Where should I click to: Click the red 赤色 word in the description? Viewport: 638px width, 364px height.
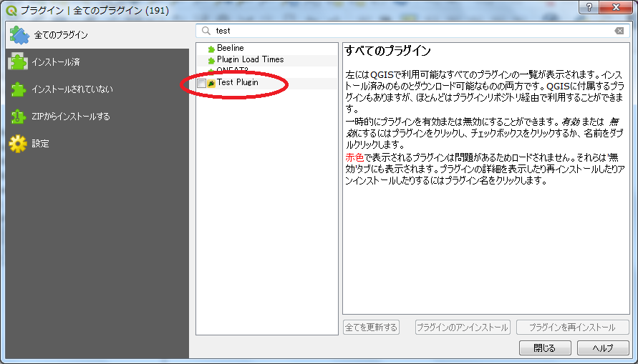354,157
